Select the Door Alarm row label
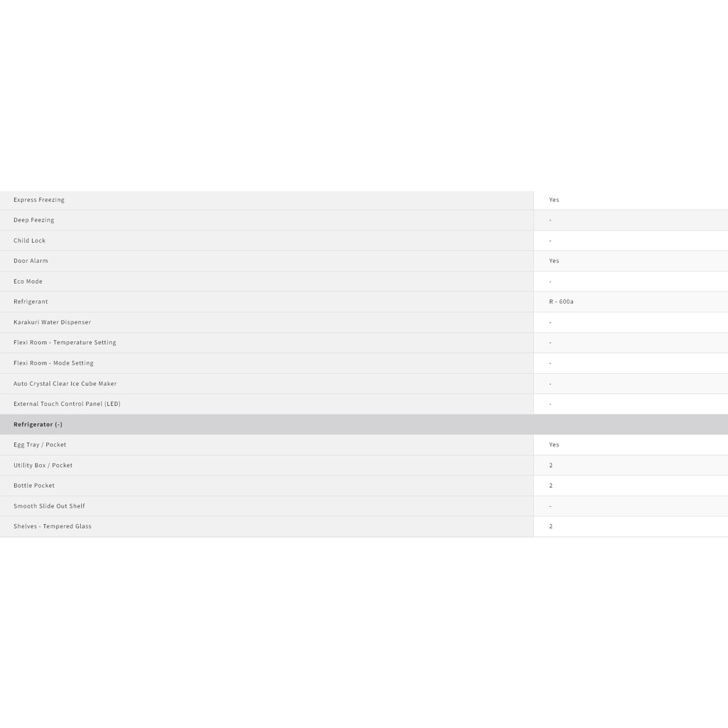This screenshot has width=728, height=728. [31, 261]
